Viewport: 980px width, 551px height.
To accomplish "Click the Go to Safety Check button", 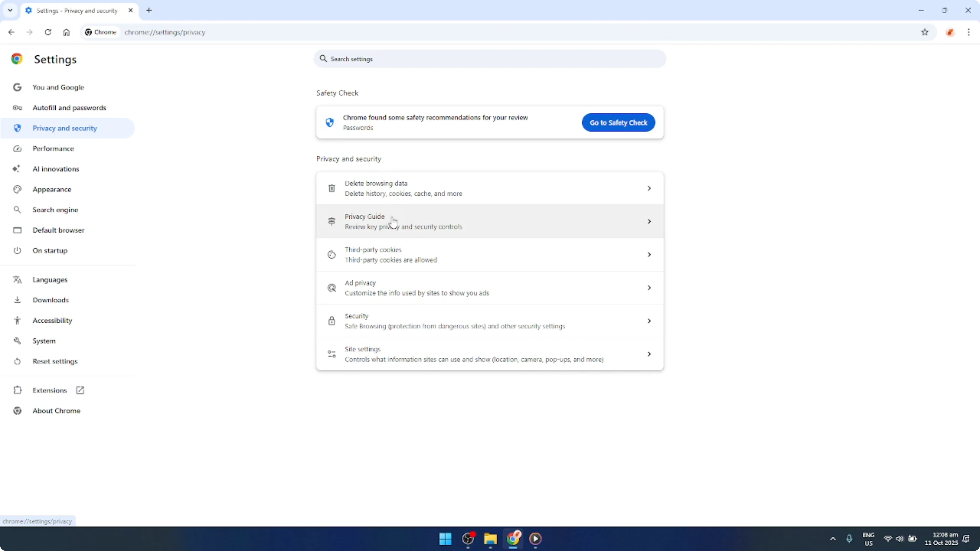I will click(618, 122).
